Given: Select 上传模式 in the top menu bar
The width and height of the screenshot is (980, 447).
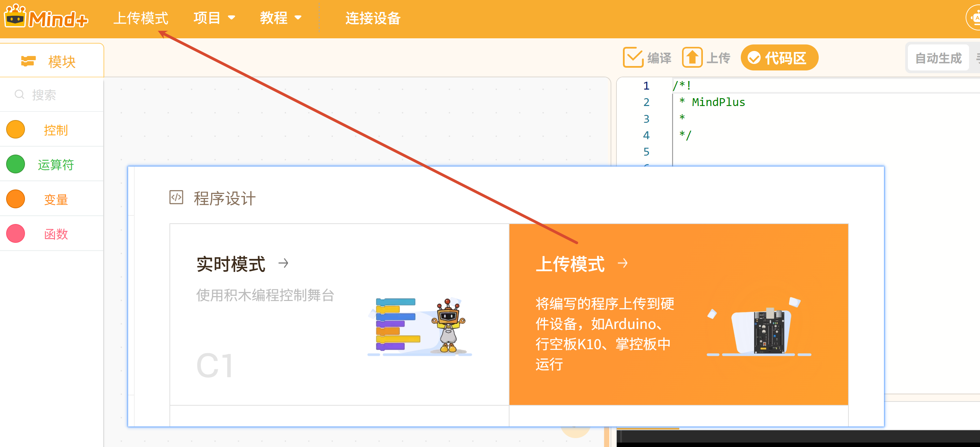Looking at the screenshot, I should pos(141,18).
